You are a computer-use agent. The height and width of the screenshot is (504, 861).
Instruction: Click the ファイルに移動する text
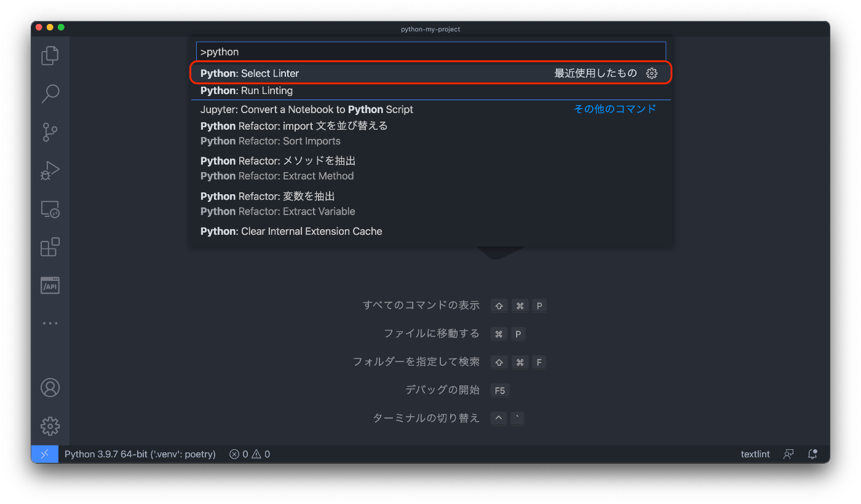click(x=432, y=334)
